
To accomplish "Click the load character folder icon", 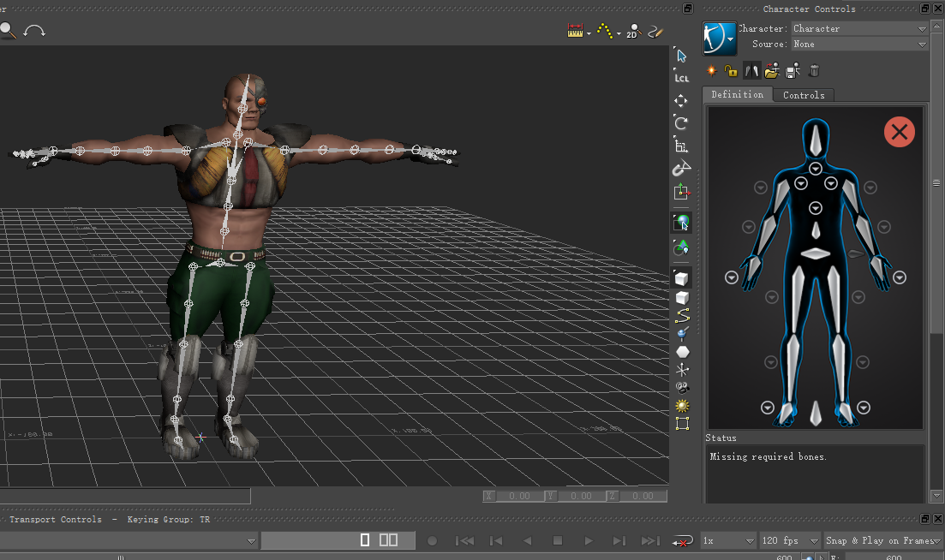I will [x=772, y=71].
